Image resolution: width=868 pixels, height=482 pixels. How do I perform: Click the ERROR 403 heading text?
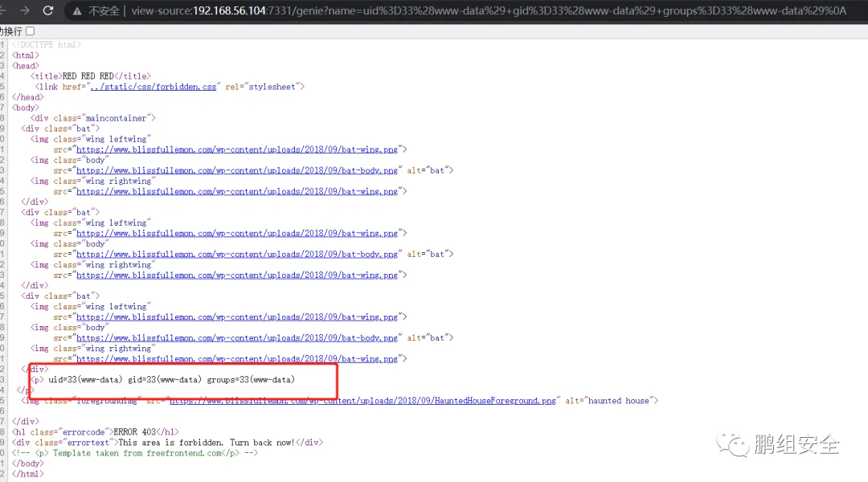tap(134, 432)
